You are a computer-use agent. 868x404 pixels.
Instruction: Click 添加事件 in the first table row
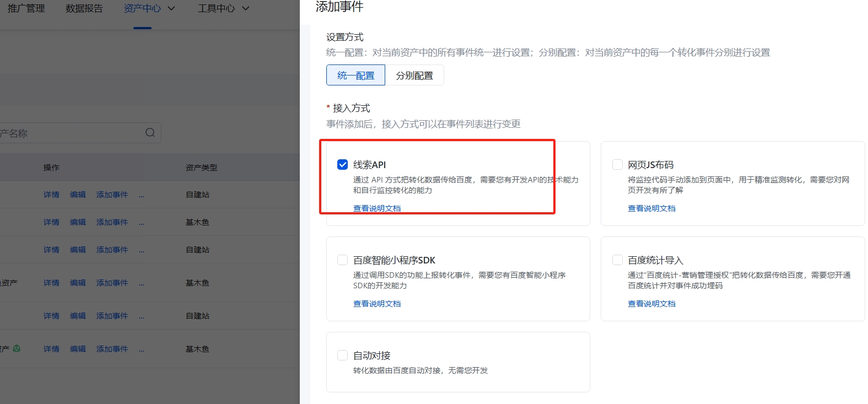tap(112, 195)
